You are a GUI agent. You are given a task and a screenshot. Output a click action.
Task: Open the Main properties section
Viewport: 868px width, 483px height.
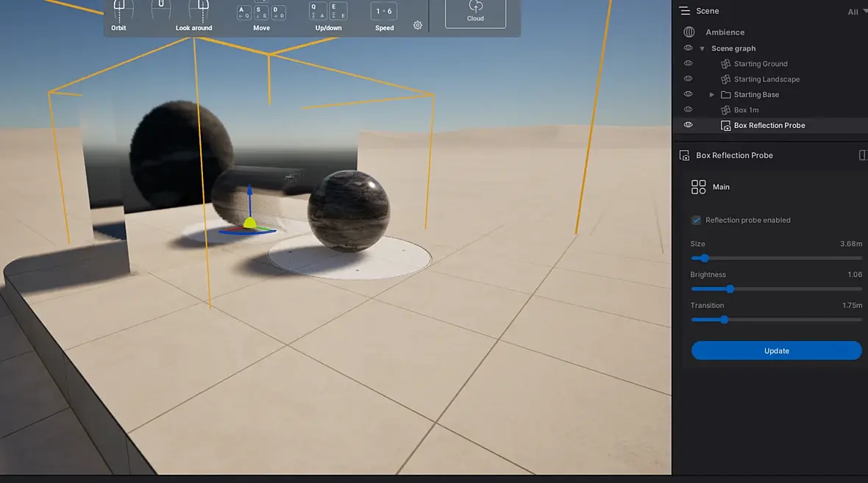[x=721, y=187]
